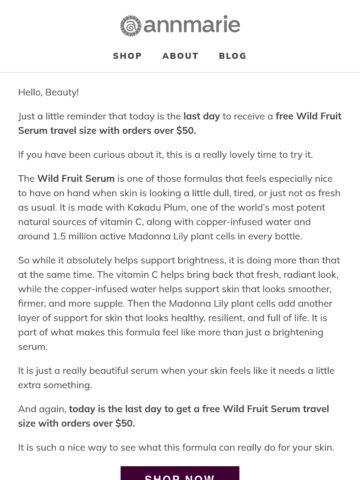
Task: Open the BLOG navigation link
Action: point(233,56)
